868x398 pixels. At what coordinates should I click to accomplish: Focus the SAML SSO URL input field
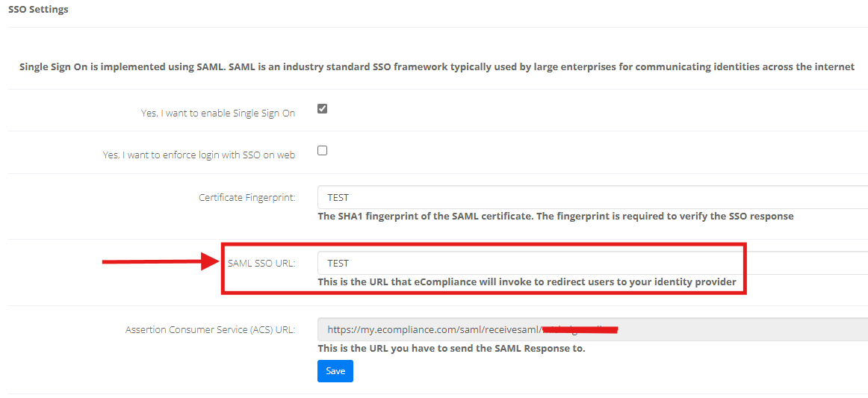(x=592, y=263)
